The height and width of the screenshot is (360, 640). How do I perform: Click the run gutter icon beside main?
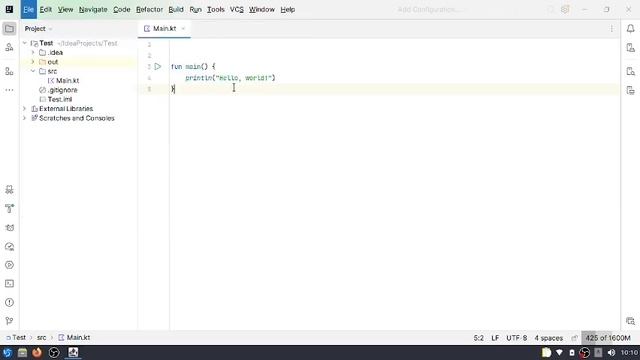tap(158, 66)
